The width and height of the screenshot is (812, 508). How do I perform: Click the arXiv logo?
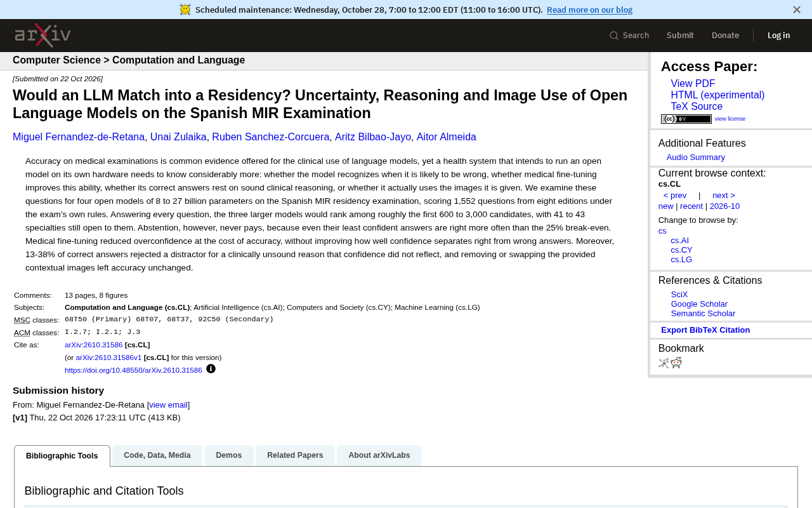(43, 35)
